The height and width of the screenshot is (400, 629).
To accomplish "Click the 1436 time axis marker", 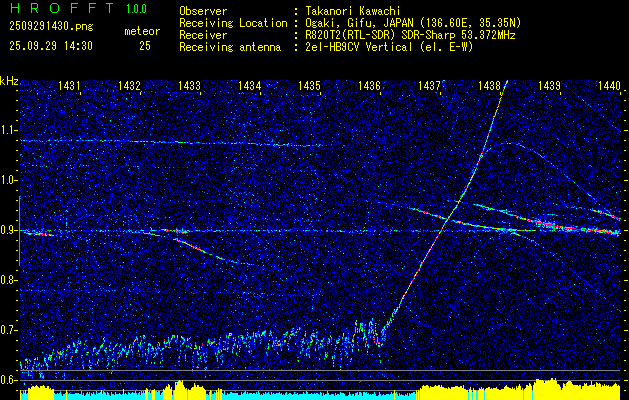I will click(369, 85).
